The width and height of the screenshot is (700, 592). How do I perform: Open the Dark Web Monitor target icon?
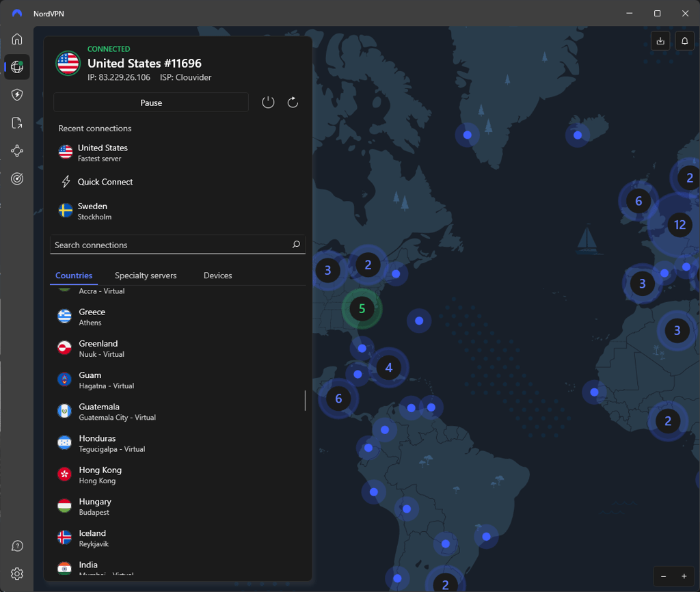[17, 178]
